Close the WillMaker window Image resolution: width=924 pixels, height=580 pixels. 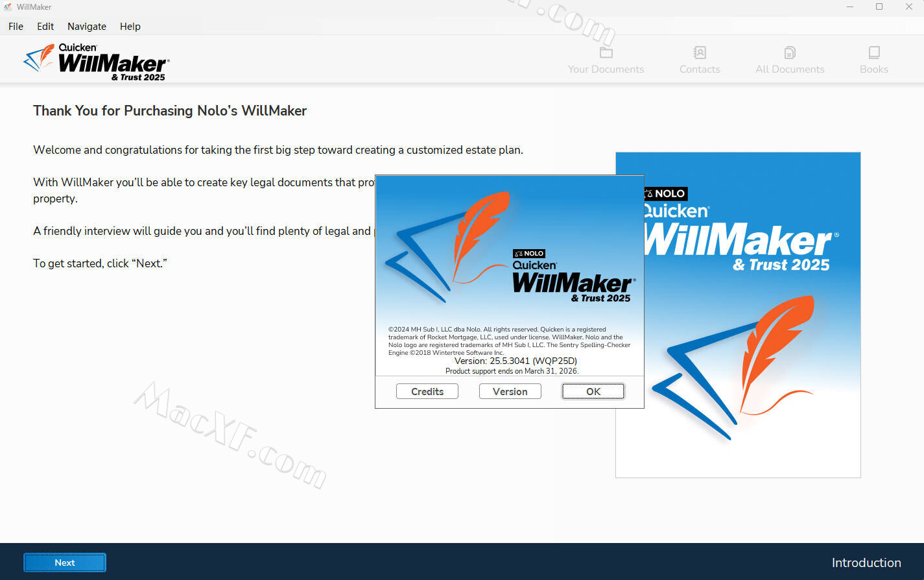(x=908, y=7)
